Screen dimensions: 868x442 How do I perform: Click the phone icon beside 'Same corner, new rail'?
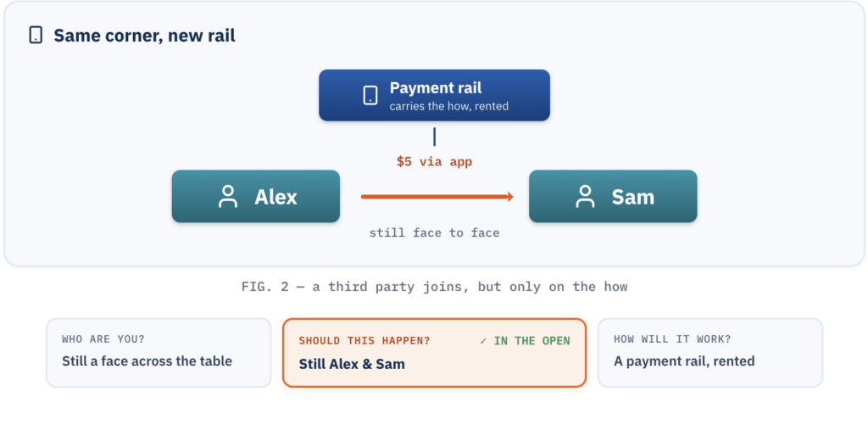(x=36, y=36)
